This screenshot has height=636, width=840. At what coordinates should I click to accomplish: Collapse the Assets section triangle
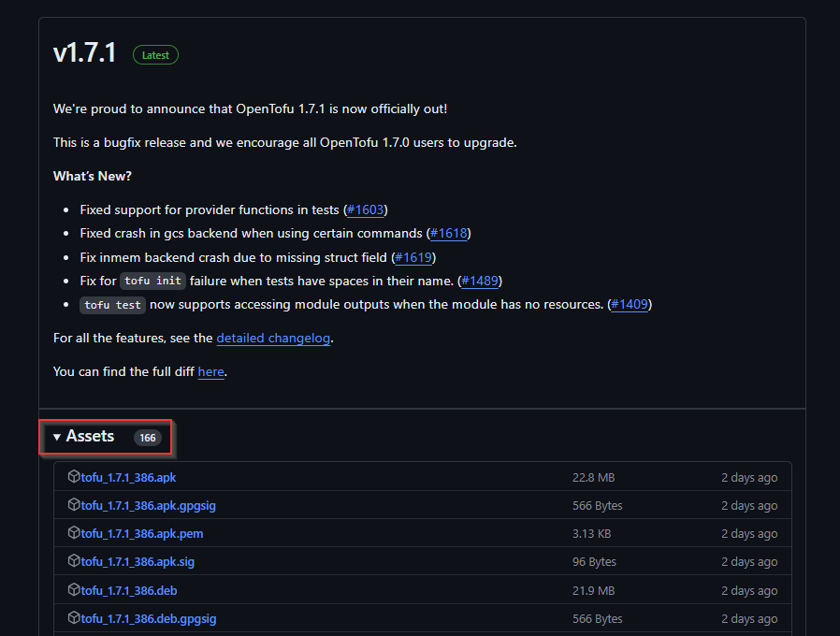(x=57, y=437)
